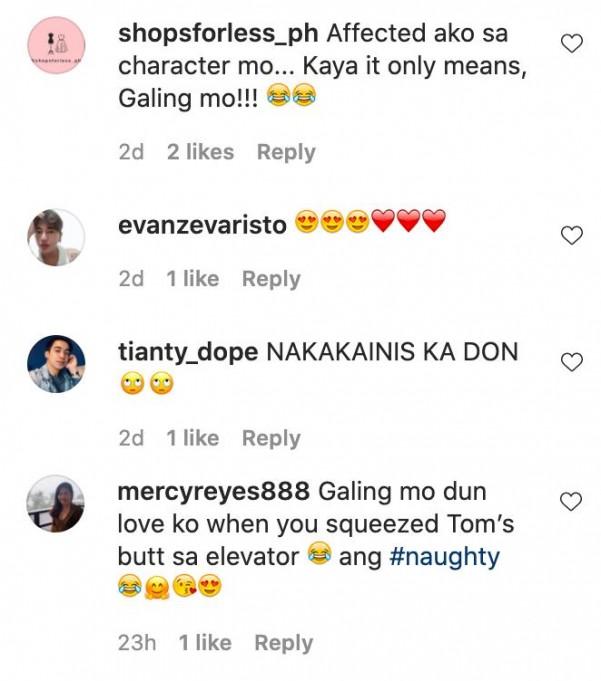View the 2 likes on first comment
Image resolution: width=601 pixels, height=681 pixels.
coord(200,152)
